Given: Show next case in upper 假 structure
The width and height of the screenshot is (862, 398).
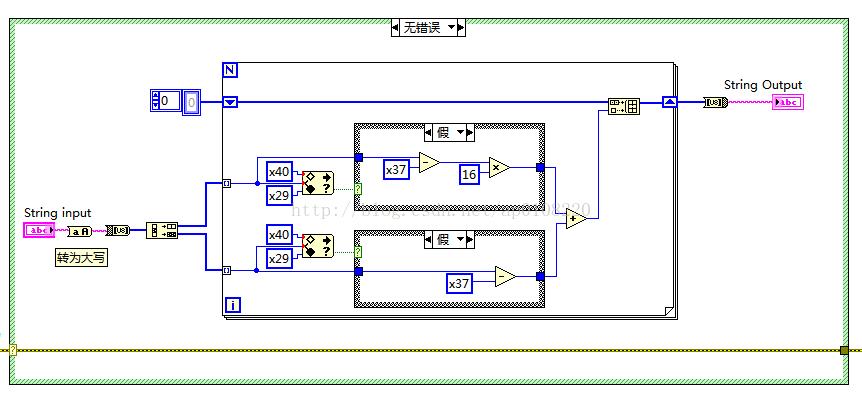Looking at the screenshot, I should [x=470, y=132].
